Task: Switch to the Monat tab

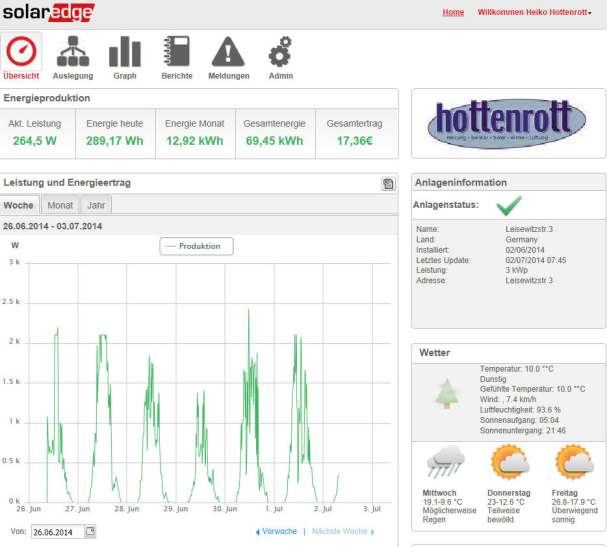Action: click(60, 205)
